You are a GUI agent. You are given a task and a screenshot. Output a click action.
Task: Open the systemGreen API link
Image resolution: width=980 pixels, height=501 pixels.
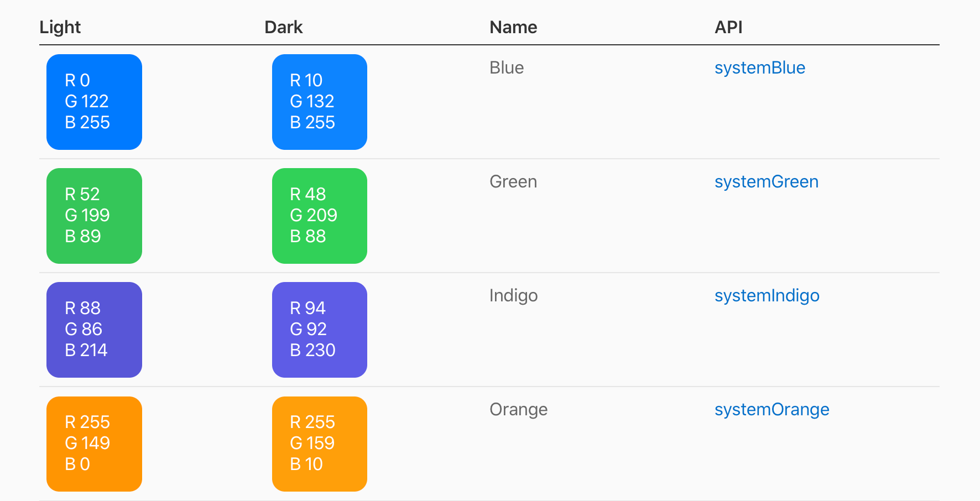(x=766, y=182)
